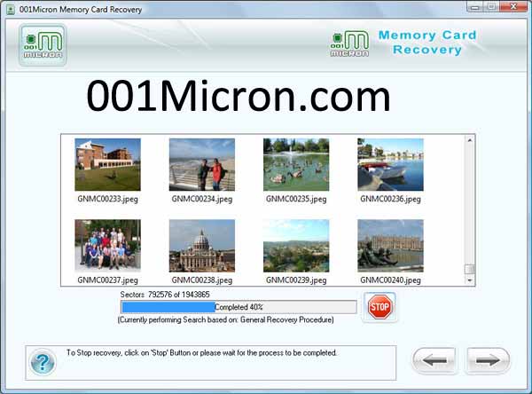Click the Sectors 792576 of 1943865 text
Viewport: 532px width, 394px height.
(x=165, y=295)
